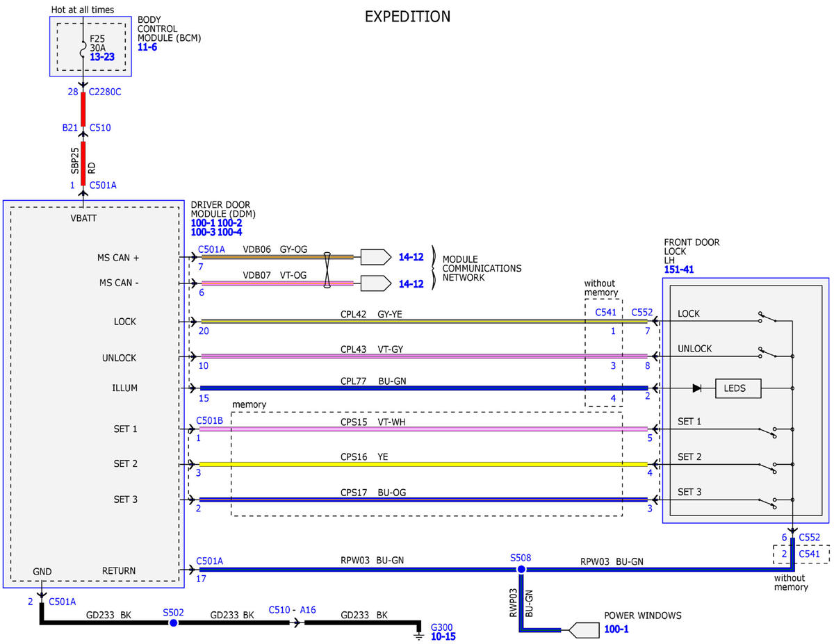Screen dimensions: 834x644
Task: Click the SBP25 RD red wire label
Action: tap(83, 160)
